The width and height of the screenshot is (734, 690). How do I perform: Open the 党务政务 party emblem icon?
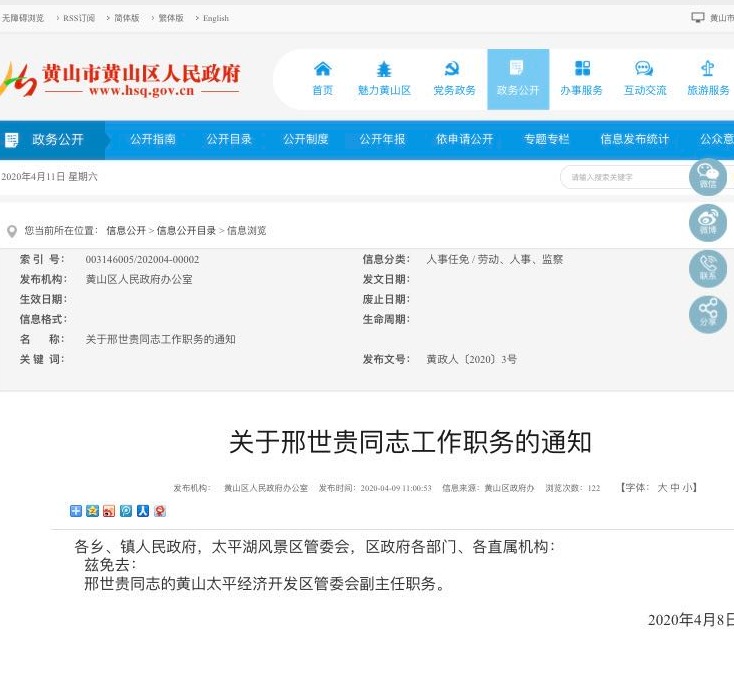452,69
